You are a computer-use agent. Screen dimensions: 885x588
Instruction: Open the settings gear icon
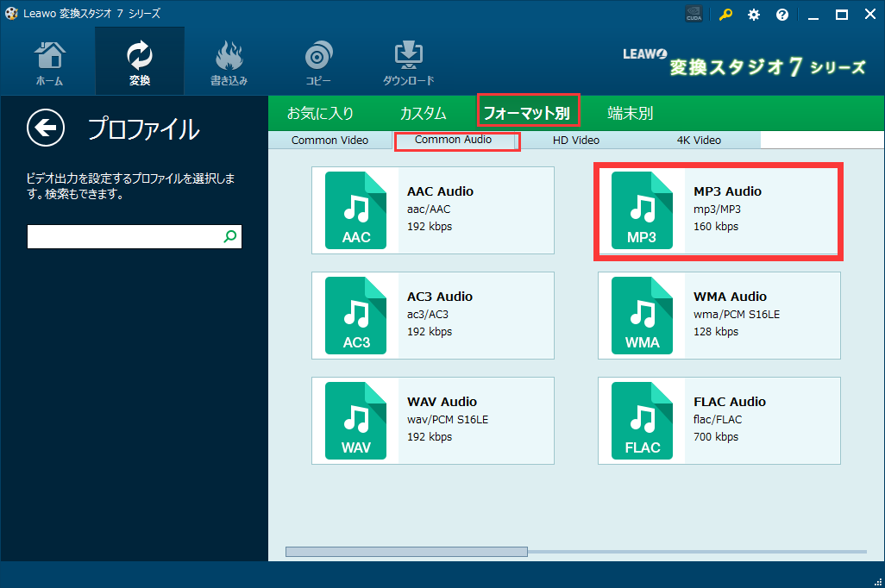(753, 14)
